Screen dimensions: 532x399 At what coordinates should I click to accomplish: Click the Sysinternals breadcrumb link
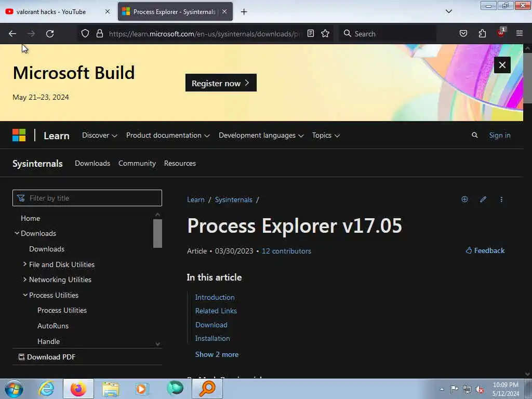[x=233, y=199]
